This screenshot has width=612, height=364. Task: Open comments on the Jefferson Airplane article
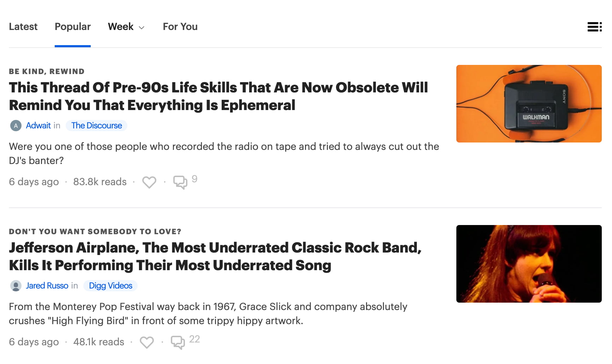tap(178, 342)
